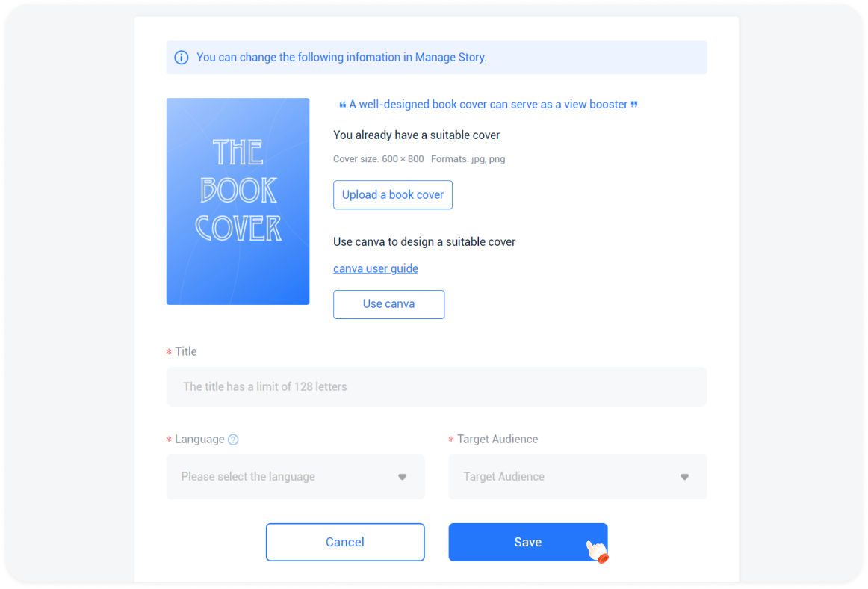The width and height of the screenshot is (868, 589).
Task: Click the Language field label
Action: (199, 439)
